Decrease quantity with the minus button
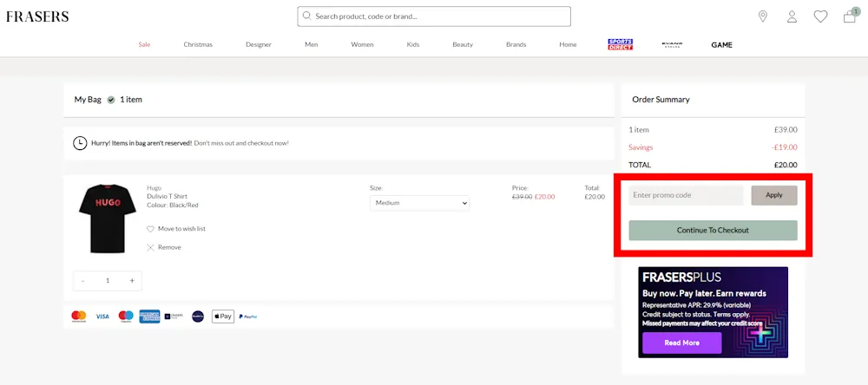The height and width of the screenshot is (385, 868). click(83, 281)
